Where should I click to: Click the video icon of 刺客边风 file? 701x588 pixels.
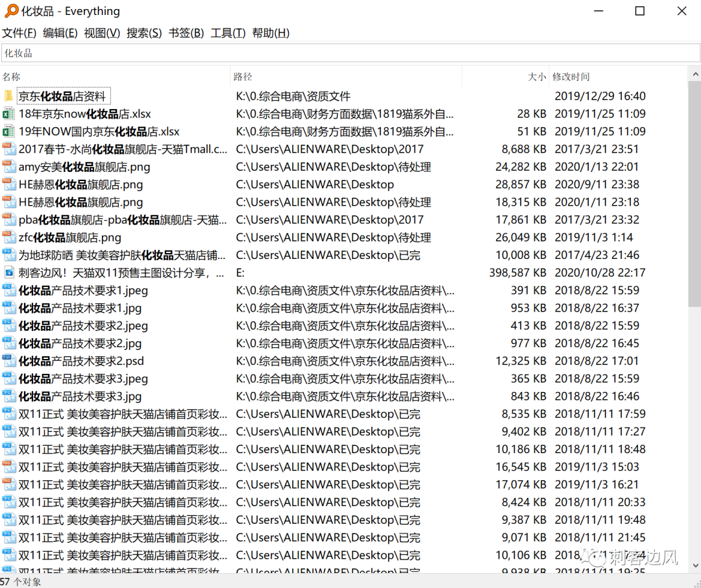[8, 273]
